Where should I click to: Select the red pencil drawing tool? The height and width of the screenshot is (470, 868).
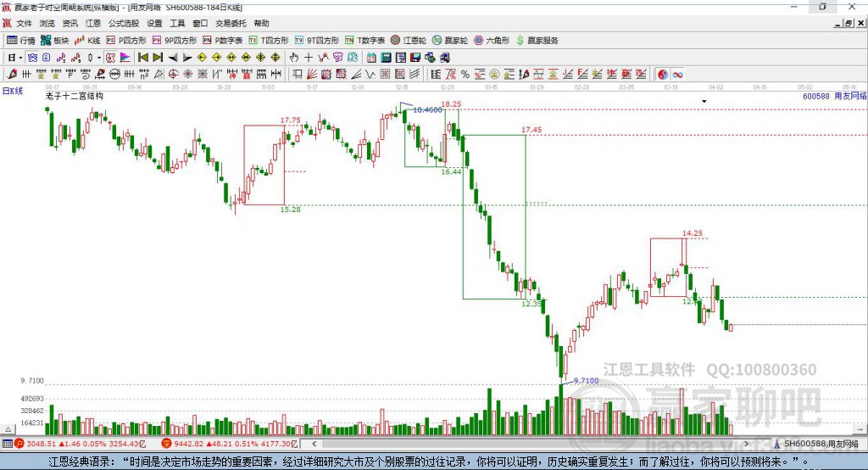click(12, 75)
